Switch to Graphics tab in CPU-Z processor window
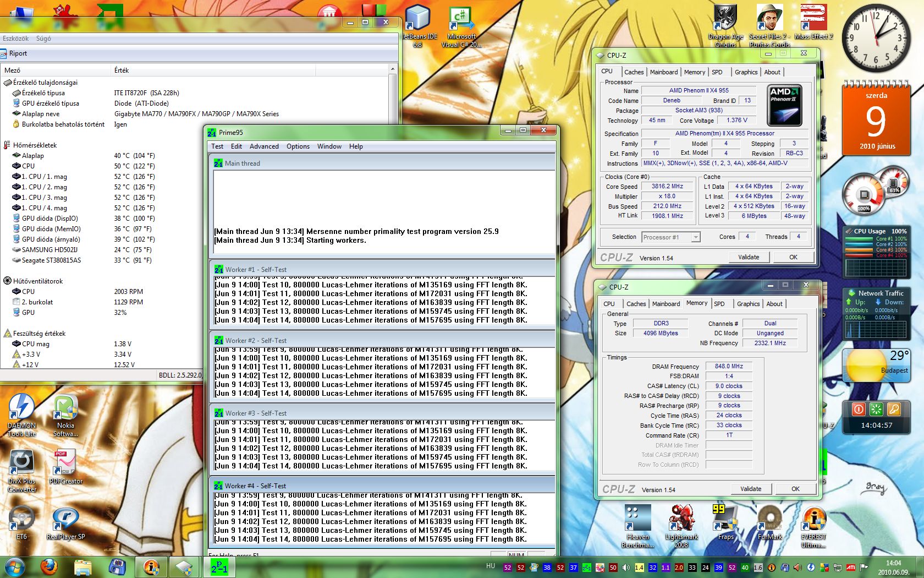 (x=746, y=72)
